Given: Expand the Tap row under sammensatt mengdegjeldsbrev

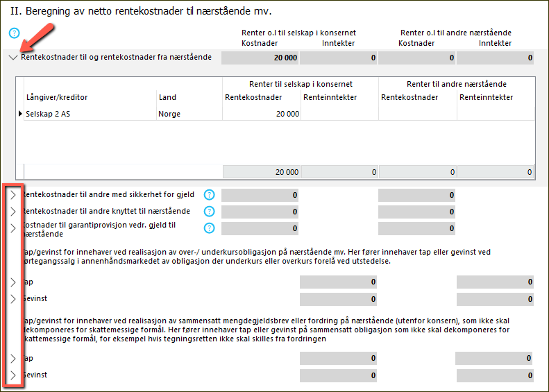Looking at the screenshot, I should [13, 359].
